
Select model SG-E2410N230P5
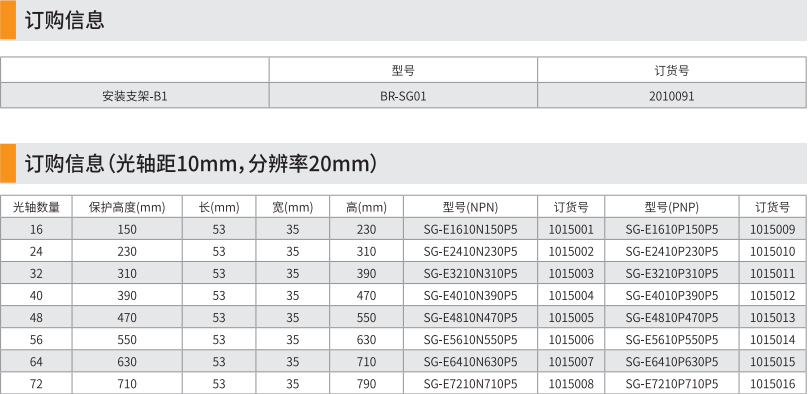tap(470, 252)
